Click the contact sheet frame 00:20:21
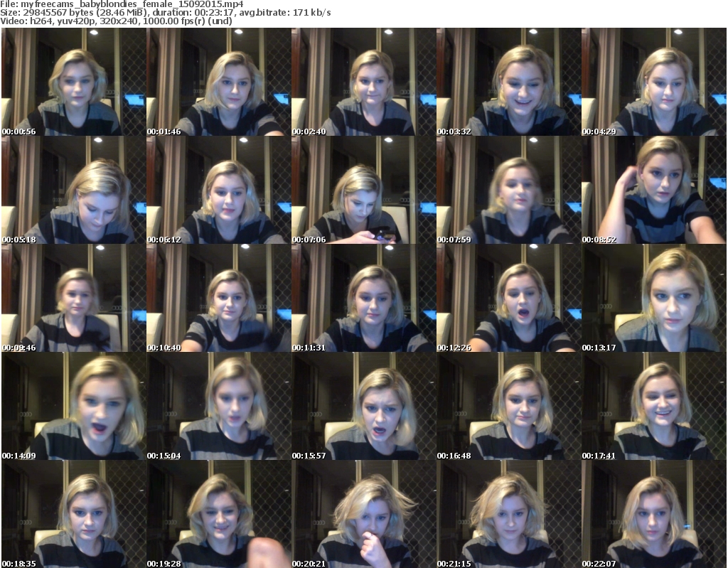The image size is (728, 568). click(x=364, y=514)
